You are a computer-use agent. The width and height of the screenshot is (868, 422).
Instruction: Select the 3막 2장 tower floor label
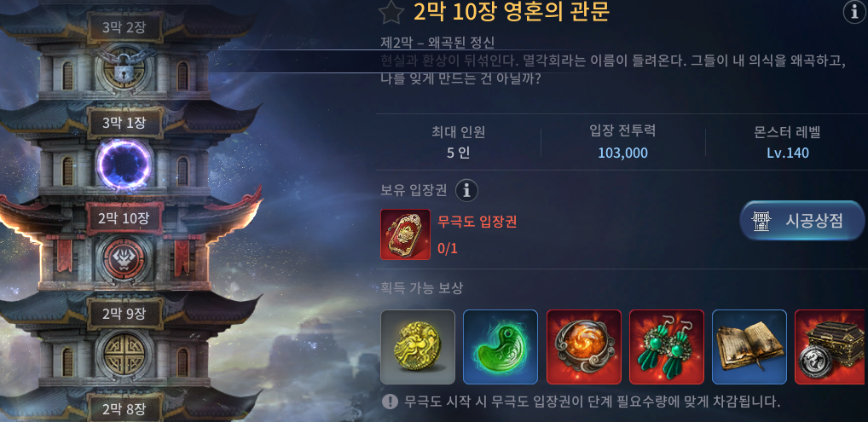tap(124, 27)
